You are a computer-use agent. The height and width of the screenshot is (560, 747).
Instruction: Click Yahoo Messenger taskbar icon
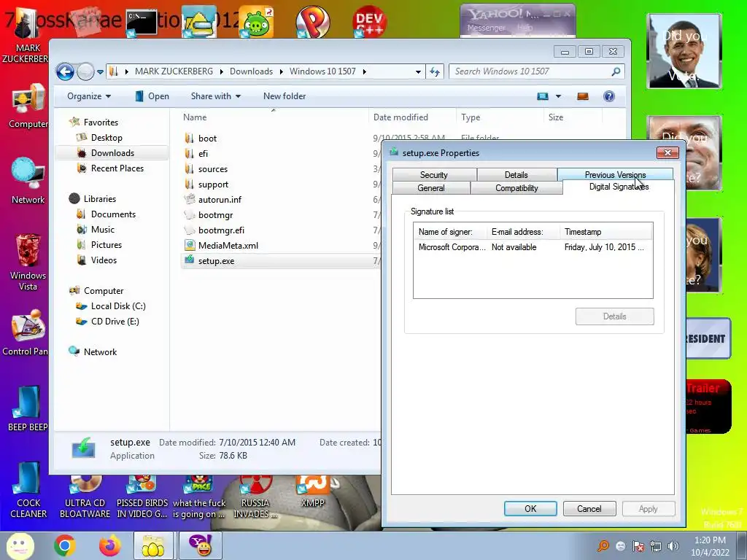[x=200, y=545]
